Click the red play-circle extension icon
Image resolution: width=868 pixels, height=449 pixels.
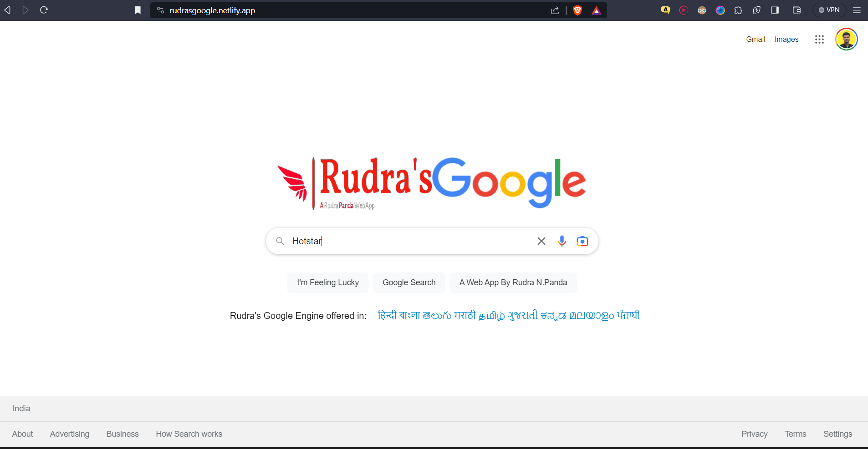[x=684, y=10]
